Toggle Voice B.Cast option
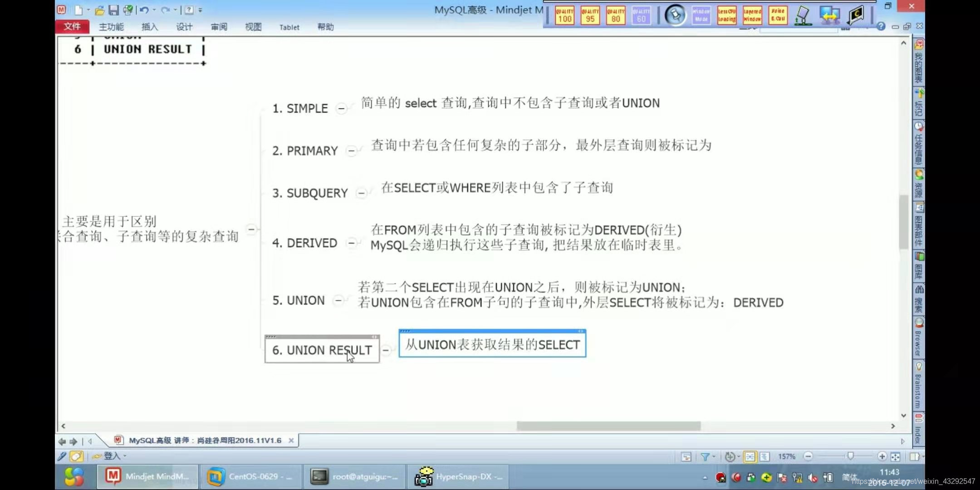Viewport: 980px width, 490px height. click(778, 15)
